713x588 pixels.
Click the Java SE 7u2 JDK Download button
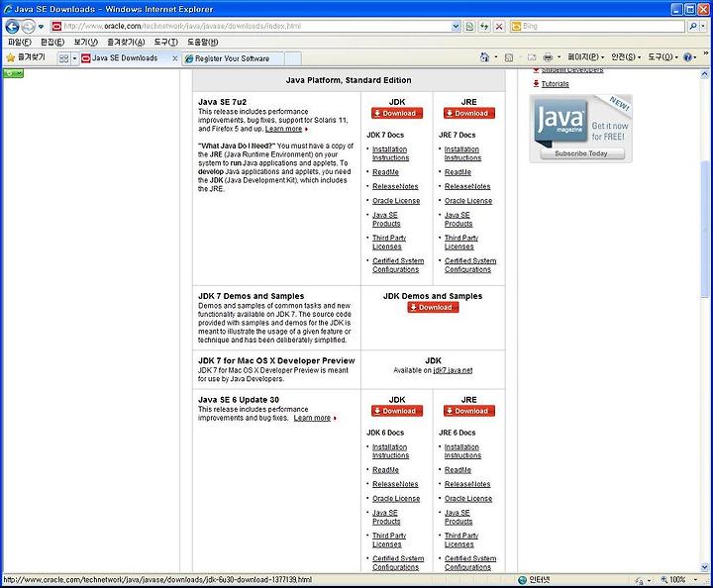point(397,113)
